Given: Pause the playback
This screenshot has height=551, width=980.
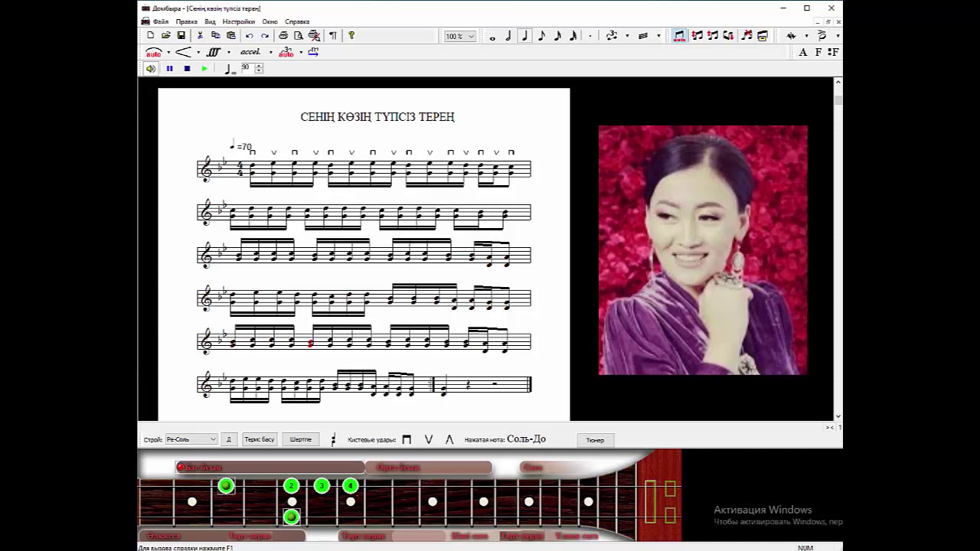Looking at the screenshot, I should [169, 69].
